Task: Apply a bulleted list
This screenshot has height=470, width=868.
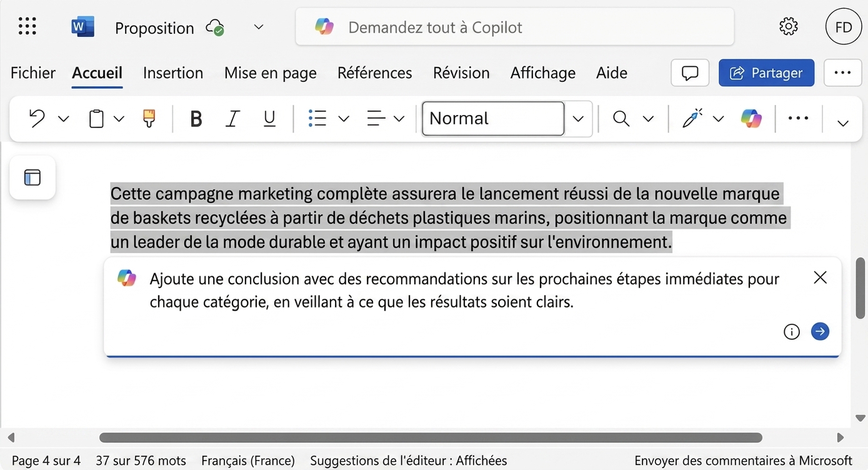Action: (317, 118)
